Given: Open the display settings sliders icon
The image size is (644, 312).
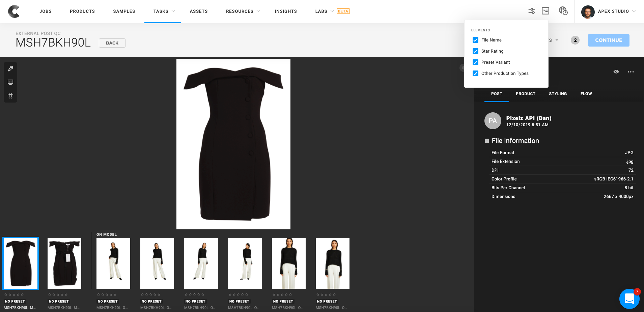Looking at the screenshot, I should point(532,11).
